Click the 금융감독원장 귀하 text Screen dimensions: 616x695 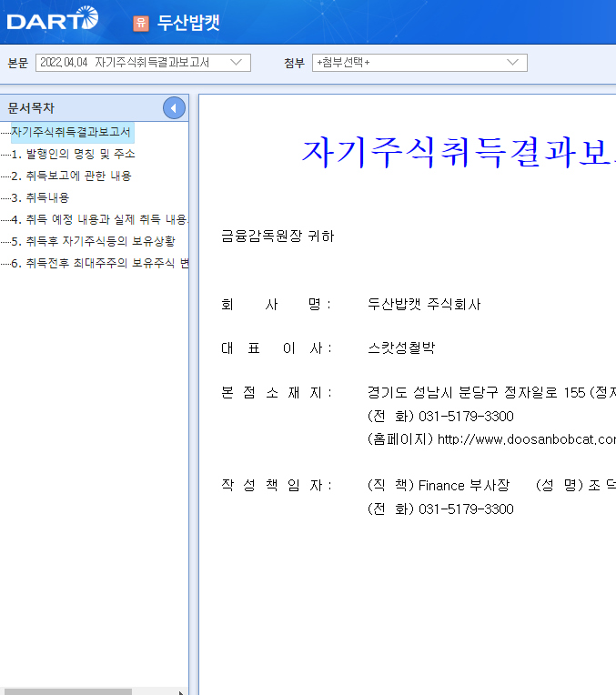(278, 236)
